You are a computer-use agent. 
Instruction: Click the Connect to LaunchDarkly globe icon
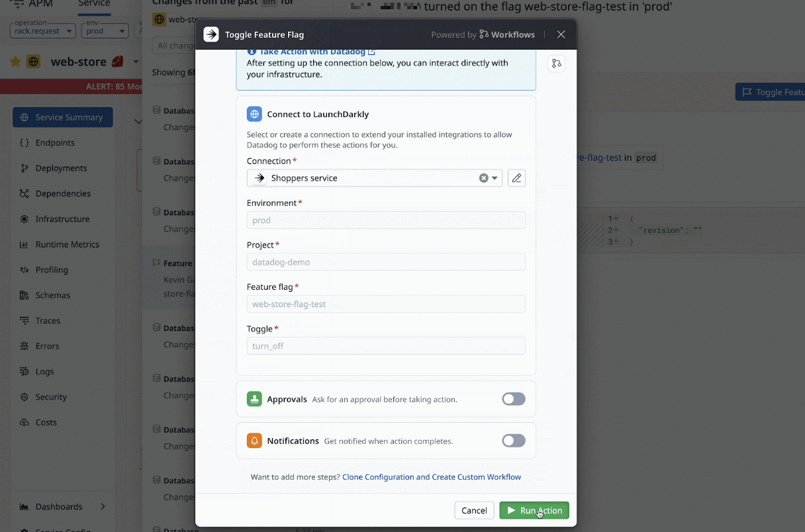coord(254,114)
